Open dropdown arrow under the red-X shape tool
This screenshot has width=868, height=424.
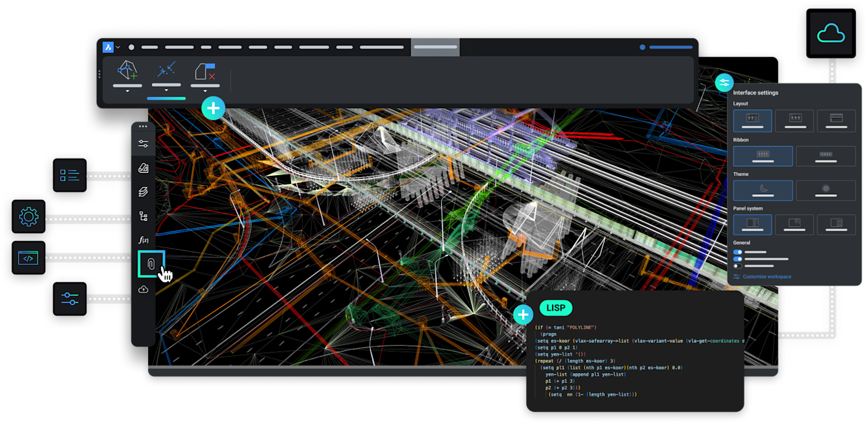[x=205, y=91]
